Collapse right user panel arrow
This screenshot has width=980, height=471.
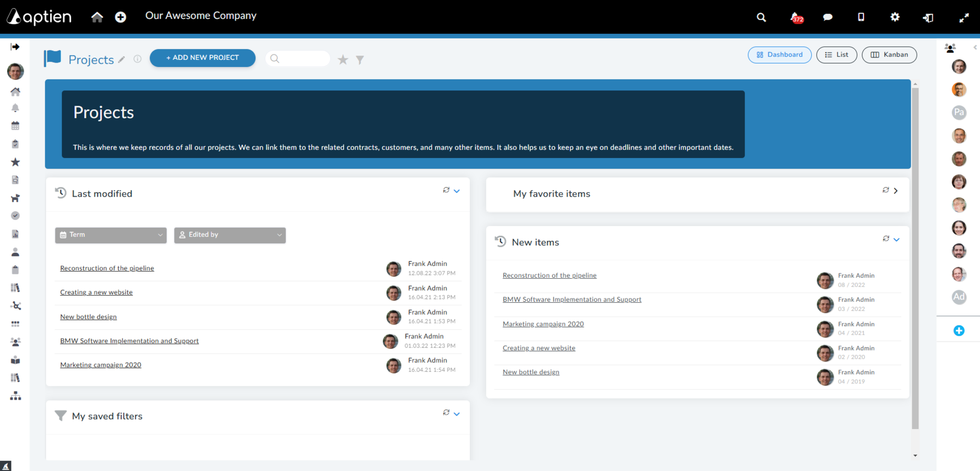click(x=975, y=47)
